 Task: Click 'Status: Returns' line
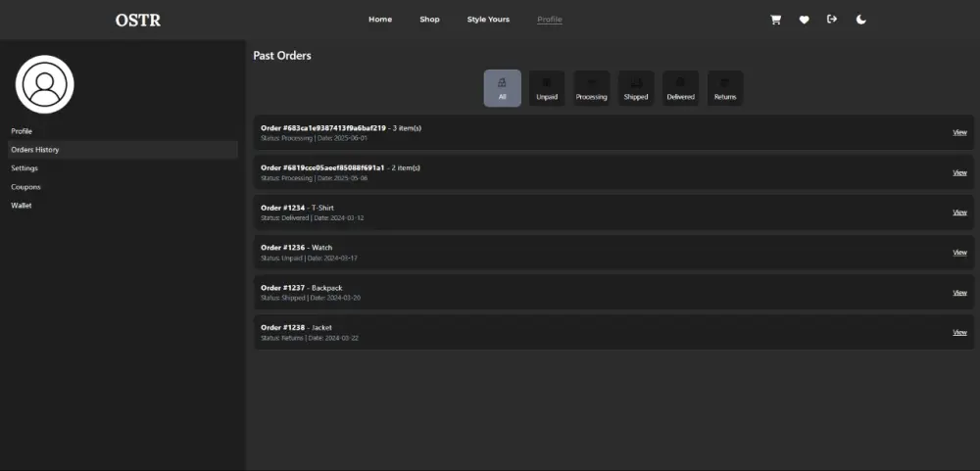pyautogui.click(x=310, y=338)
